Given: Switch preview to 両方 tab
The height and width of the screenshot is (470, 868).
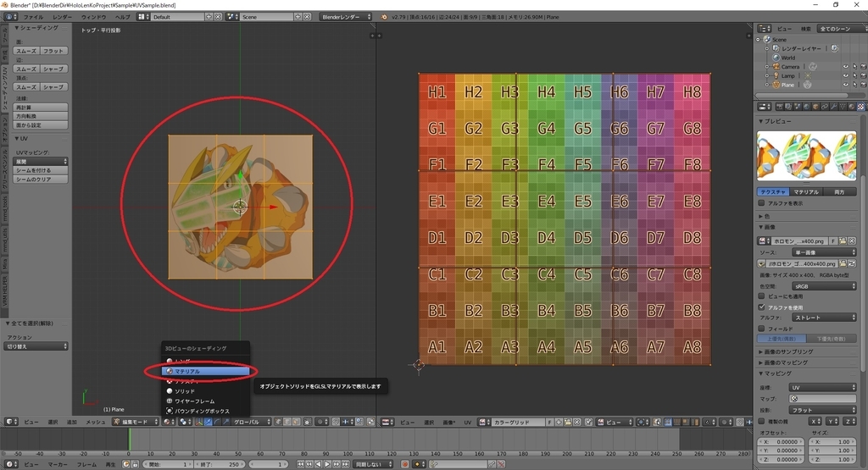Looking at the screenshot, I should [839, 192].
